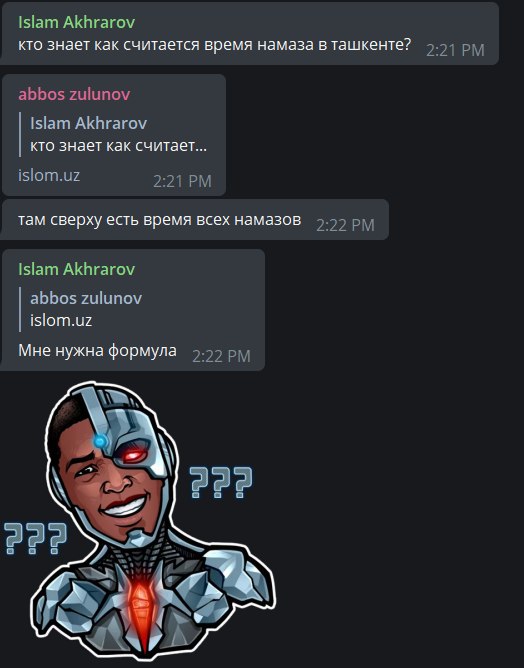Click the lower-left ??? on the sticker
This screenshot has width=524, height=668.
click(36, 538)
